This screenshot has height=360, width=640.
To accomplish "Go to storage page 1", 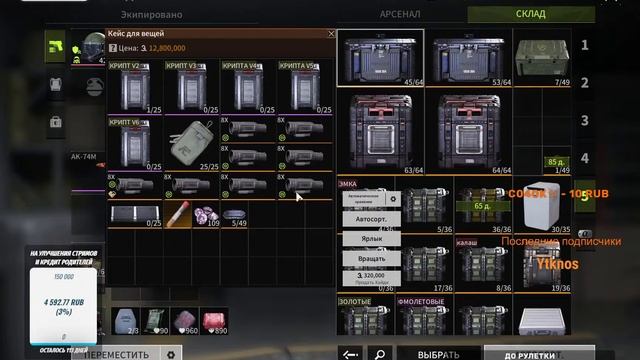I will pyautogui.click(x=584, y=45).
